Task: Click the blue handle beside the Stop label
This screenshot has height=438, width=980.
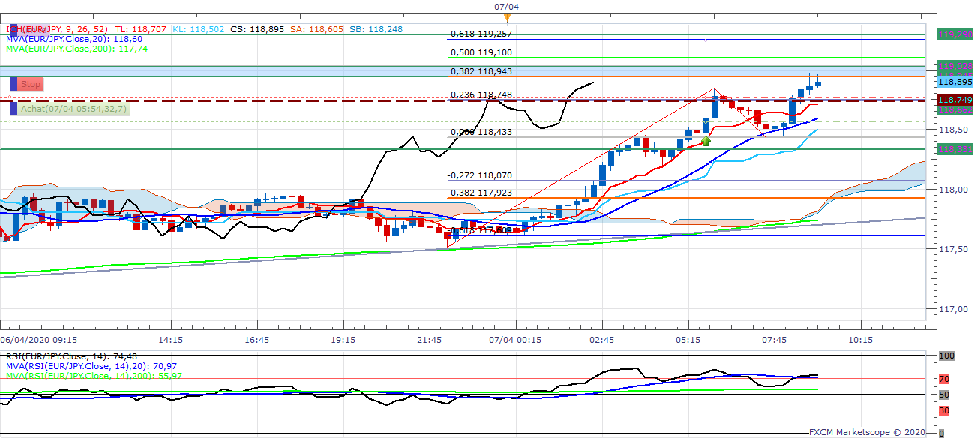Action: (x=13, y=85)
